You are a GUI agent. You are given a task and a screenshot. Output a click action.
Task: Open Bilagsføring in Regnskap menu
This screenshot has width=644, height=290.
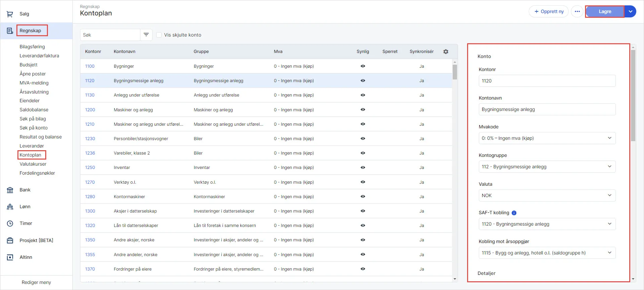pyautogui.click(x=32, y=47)
